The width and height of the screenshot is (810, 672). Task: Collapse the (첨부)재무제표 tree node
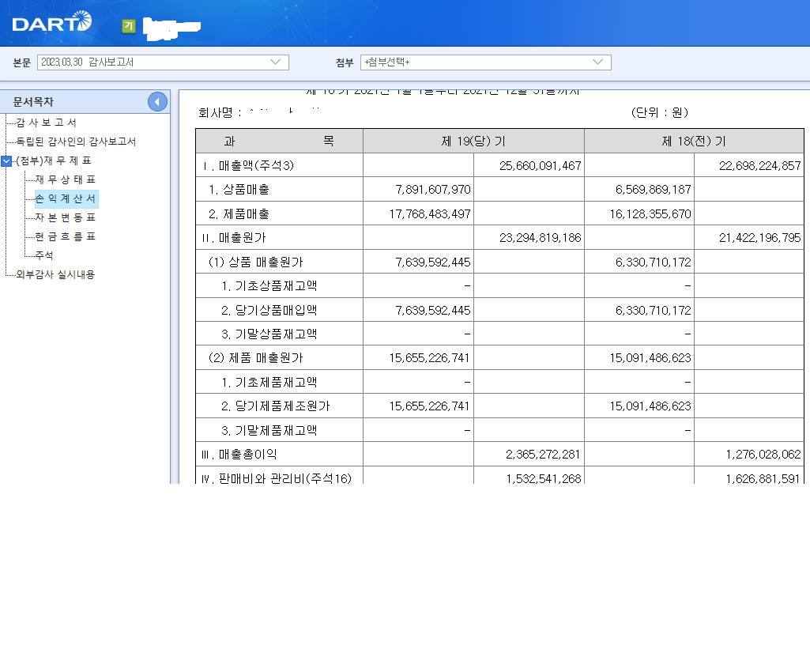(6, 161)
